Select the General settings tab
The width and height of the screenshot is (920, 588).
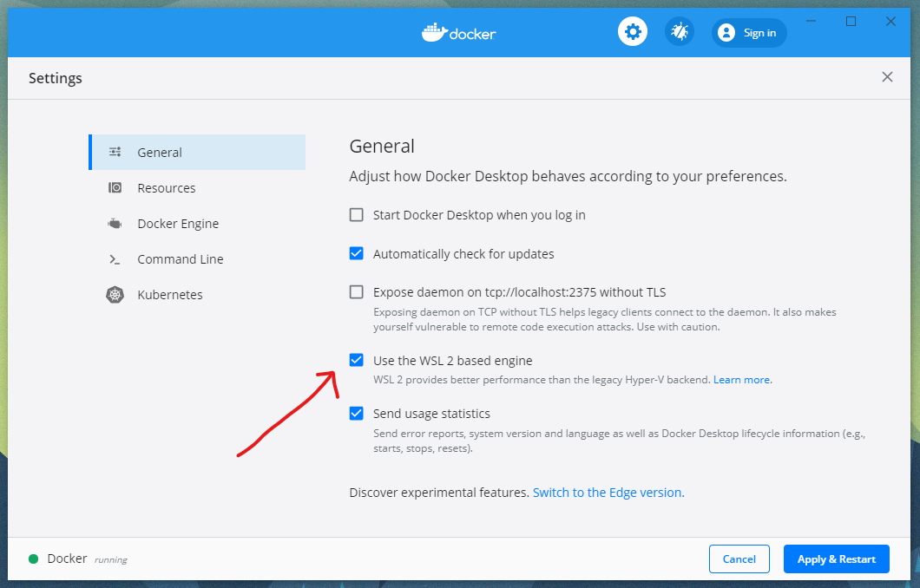coord(197,153)
